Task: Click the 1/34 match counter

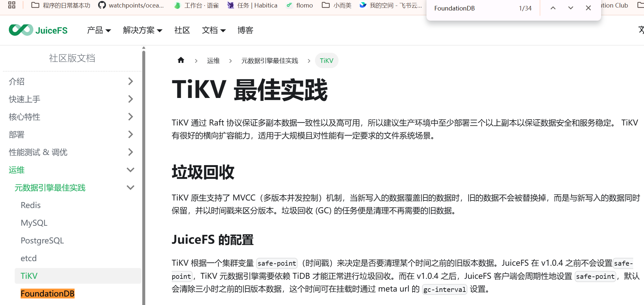Action: (525, 8)
